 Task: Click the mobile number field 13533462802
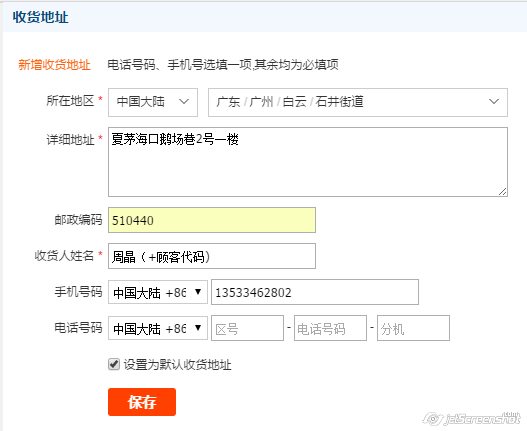pos(315,292)
